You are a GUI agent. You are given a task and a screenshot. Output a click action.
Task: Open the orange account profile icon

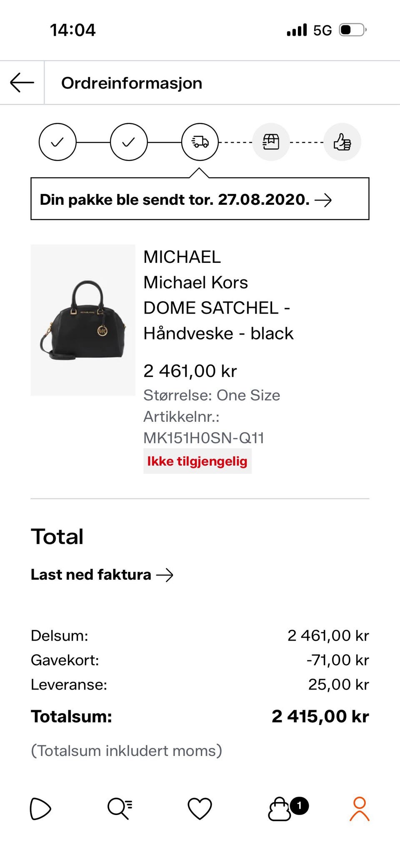pyautogui.click(x=360, y=809)
